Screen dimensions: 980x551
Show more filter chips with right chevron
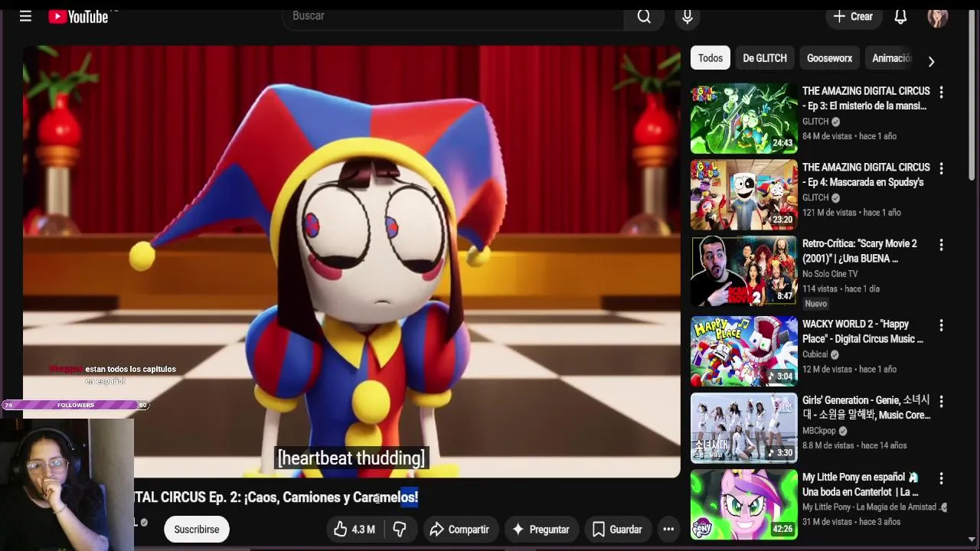pos(931,61)
